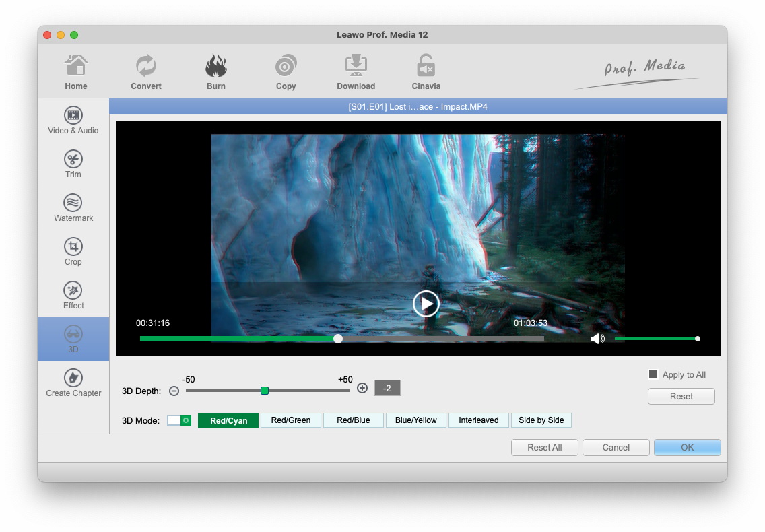The height and width of the screenshot is (532, 765).
Task: Click the Reset All button
Action: point(544,447)
